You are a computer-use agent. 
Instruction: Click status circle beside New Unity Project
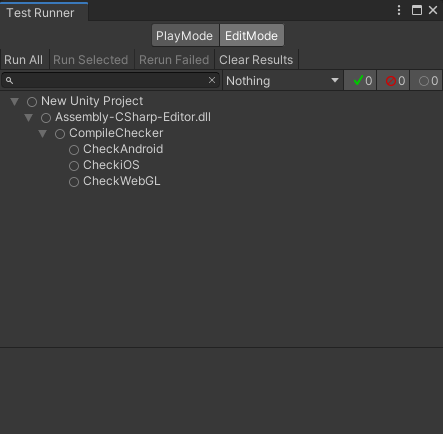pyautogui.click(x=32, y=102)
